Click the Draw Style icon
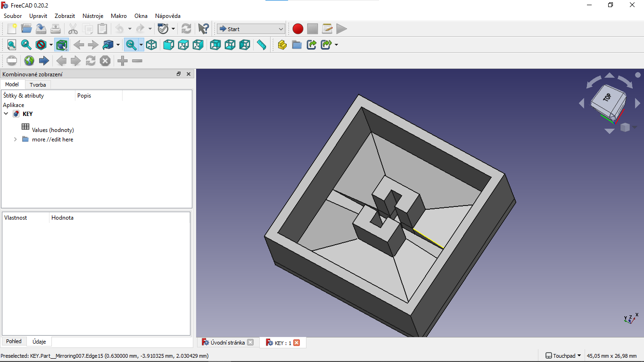 (x=41, y=45)
